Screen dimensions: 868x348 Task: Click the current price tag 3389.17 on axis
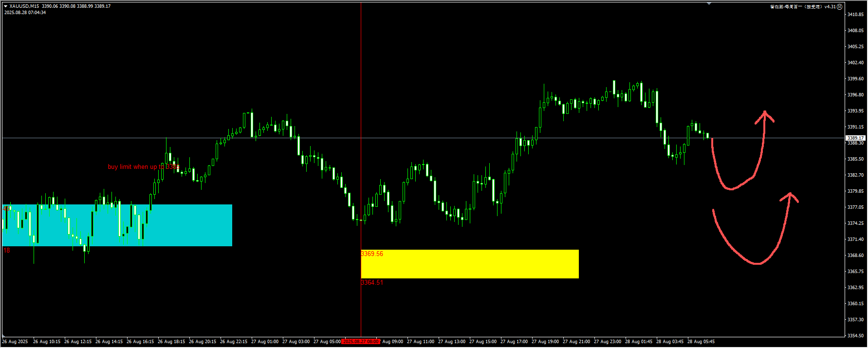855,138
